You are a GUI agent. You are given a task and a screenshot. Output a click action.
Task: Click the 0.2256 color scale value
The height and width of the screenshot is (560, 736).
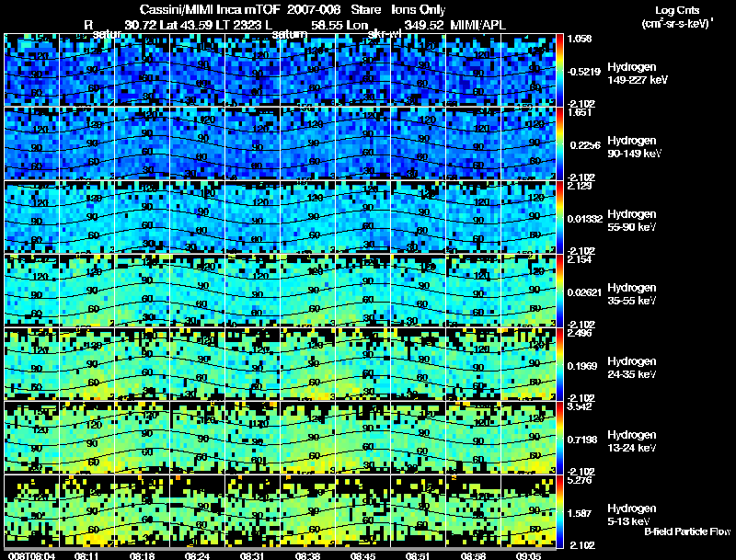[585, 145]
